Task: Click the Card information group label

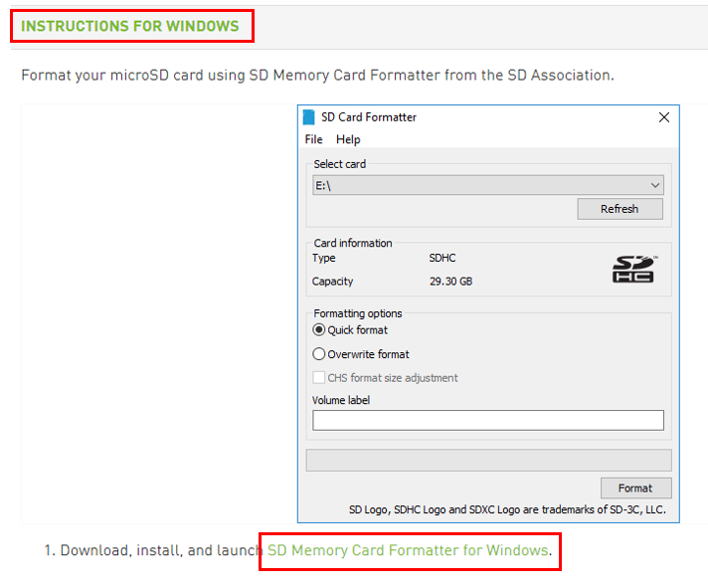Action: (353, 243)
